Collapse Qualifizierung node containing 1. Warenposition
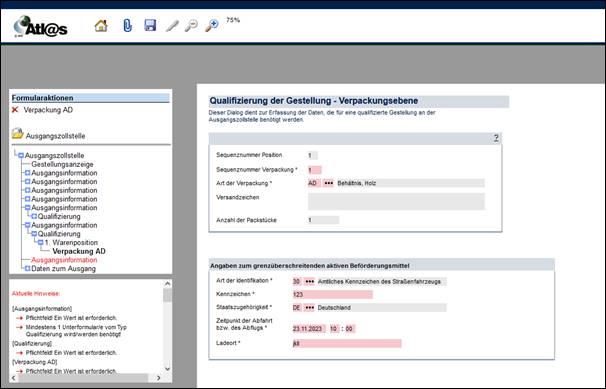The height and width of the screenshot is (389, 606). pyautogui.click(x=34, y=234)
